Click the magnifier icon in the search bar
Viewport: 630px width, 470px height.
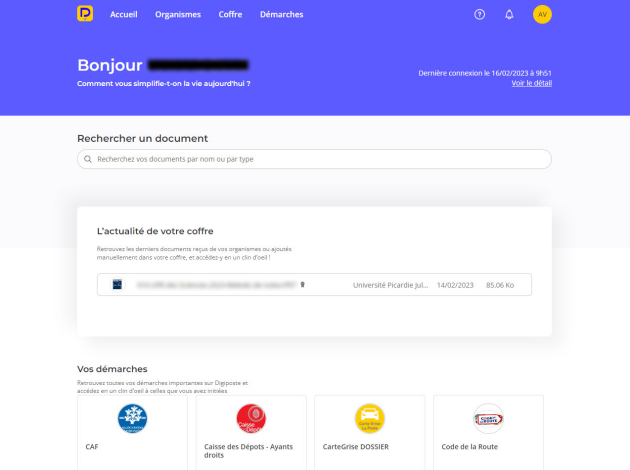click(89, 159)
